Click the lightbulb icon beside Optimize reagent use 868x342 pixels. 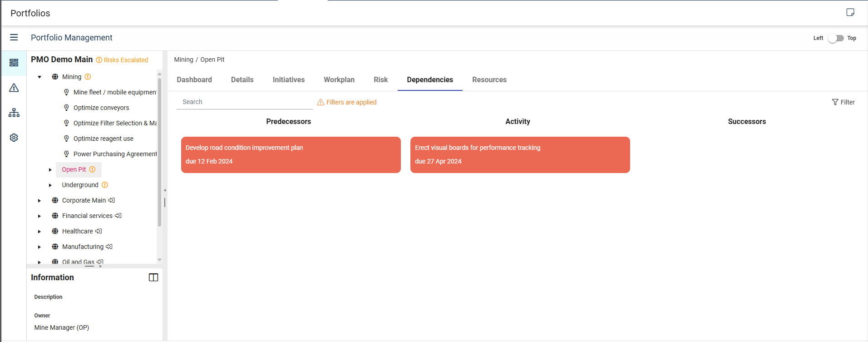pyautogui.click(x=66, y=139)
